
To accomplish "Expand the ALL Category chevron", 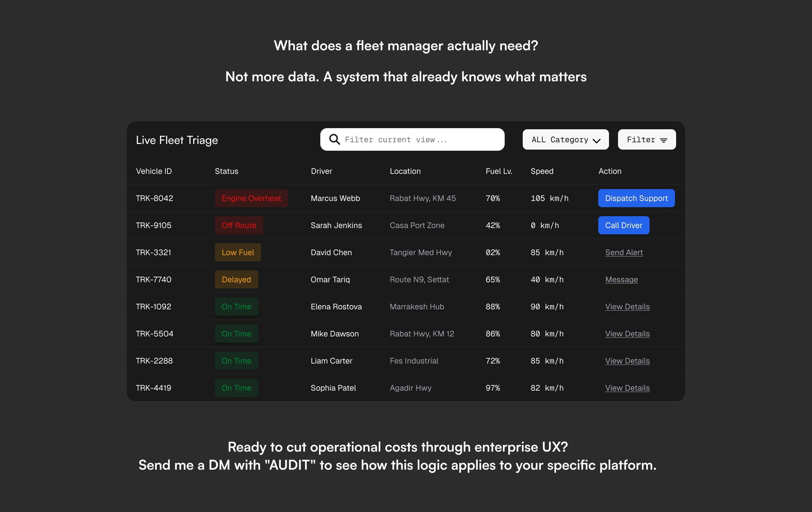I will pyautogui.click(x=596, y=140).
